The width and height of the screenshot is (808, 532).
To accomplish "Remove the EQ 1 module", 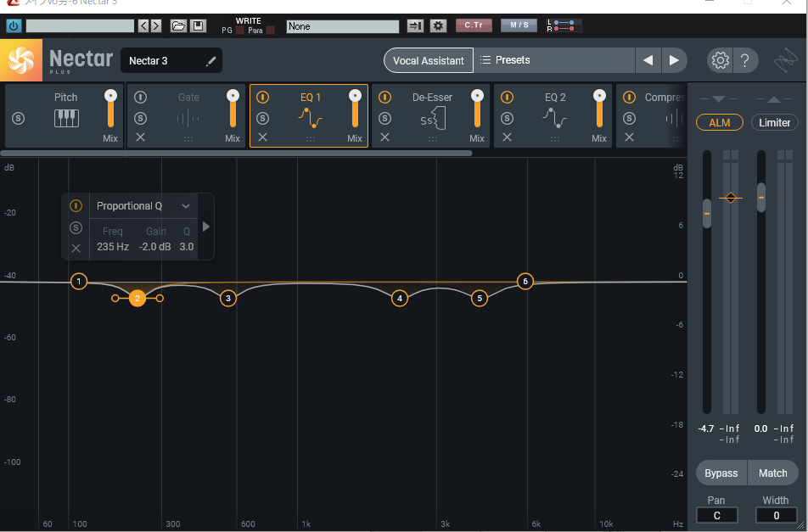I will (x=262, y=137).
